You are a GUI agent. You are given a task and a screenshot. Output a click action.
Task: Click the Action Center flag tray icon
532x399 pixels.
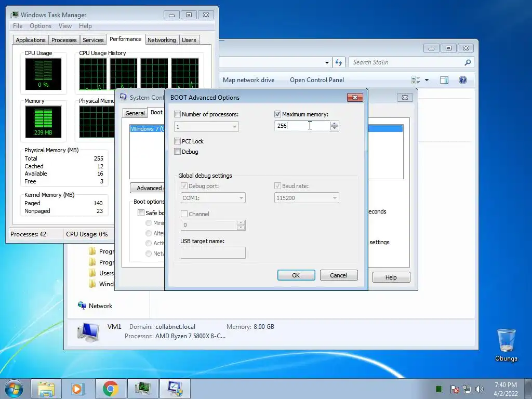click(454, 389)
